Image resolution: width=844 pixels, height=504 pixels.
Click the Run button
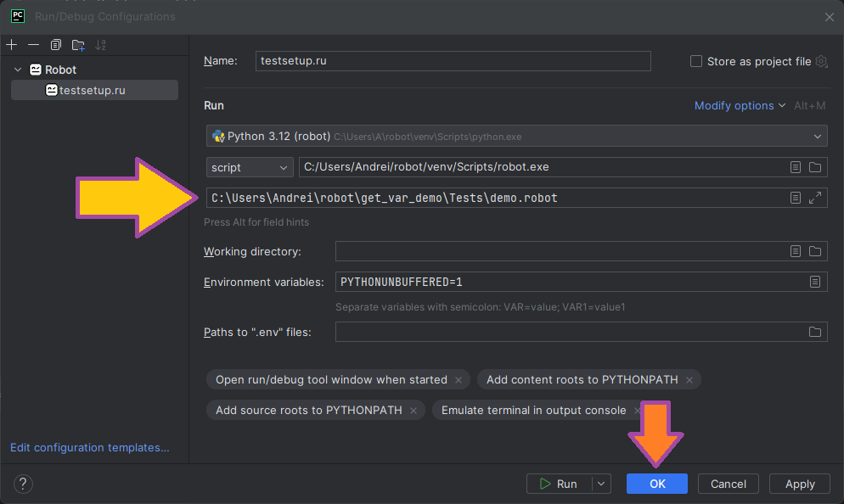click(560, 484)
